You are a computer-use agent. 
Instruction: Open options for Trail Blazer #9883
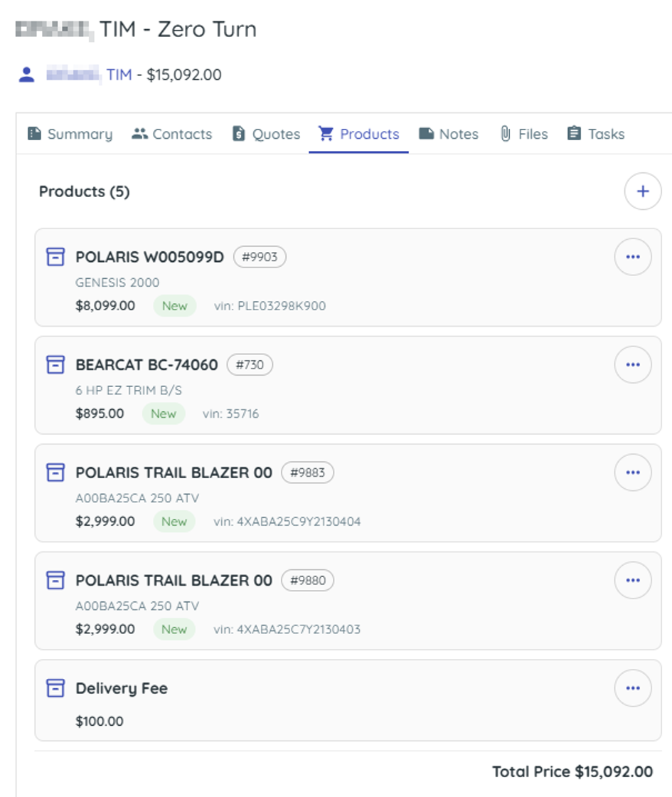coord(632,473)
